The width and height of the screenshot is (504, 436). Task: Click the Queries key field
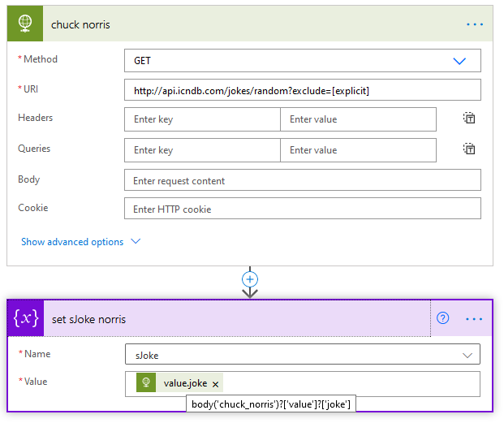click(202, 150)
